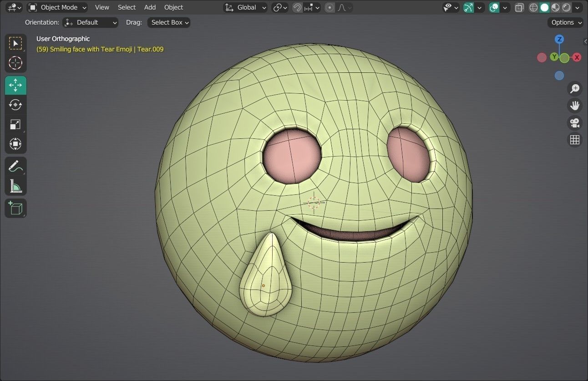588x381 pixels.
Task: Open the Object Mode dropdown
Action: point(57,7)
